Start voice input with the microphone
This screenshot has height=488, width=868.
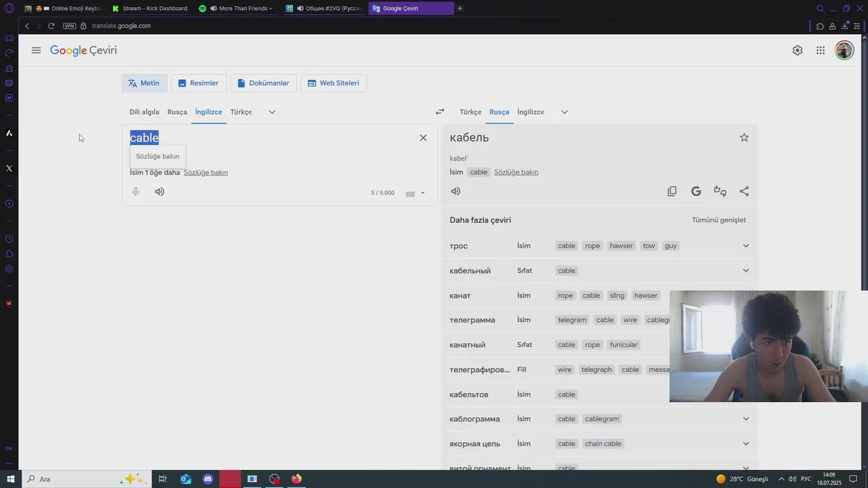tap(136, 192)
